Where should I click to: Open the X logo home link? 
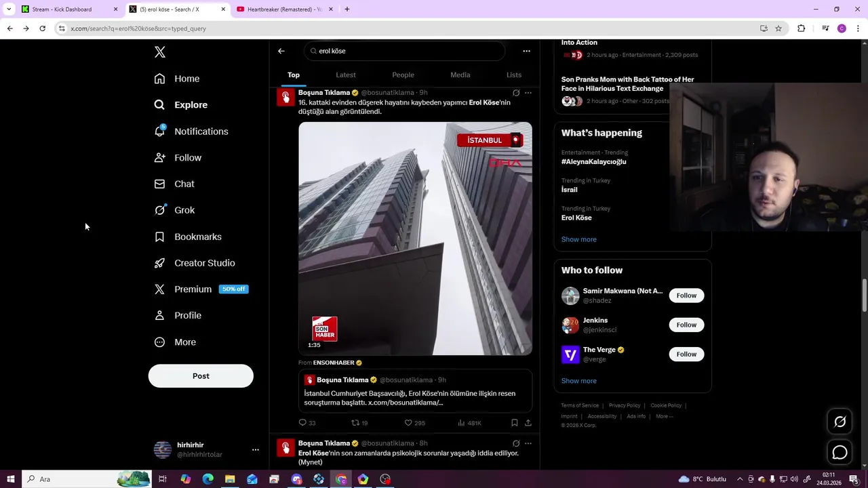(160, 52)
